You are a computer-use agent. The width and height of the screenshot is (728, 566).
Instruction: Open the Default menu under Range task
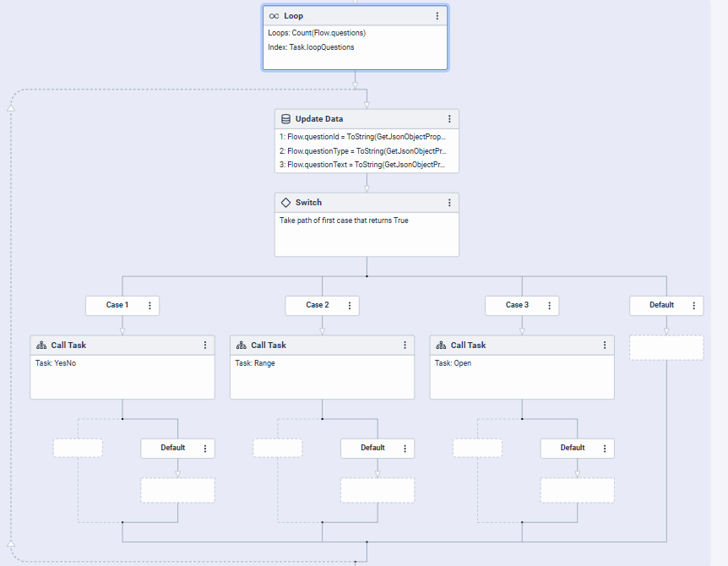tap(405, 449)
